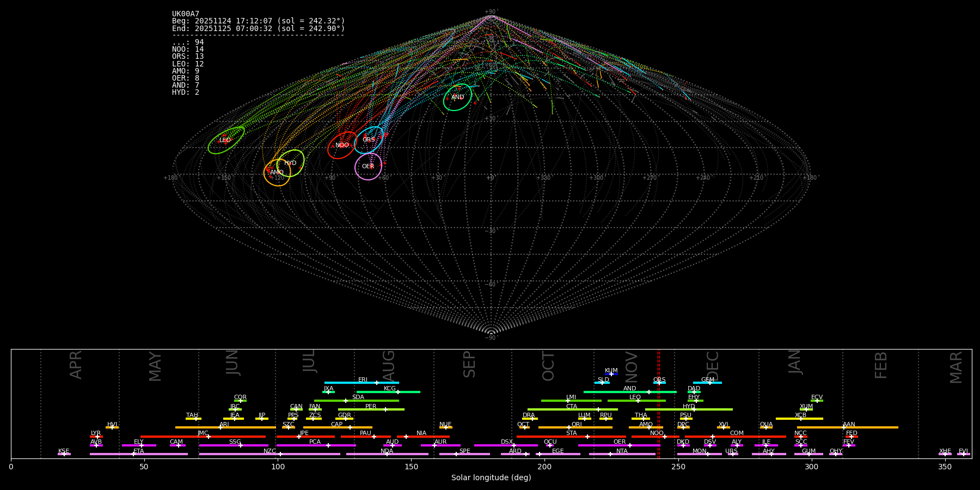Click the +90° label at the map top
Viewport: 980px width, 490px height.
pyautogui.click(x=491, y=12)
